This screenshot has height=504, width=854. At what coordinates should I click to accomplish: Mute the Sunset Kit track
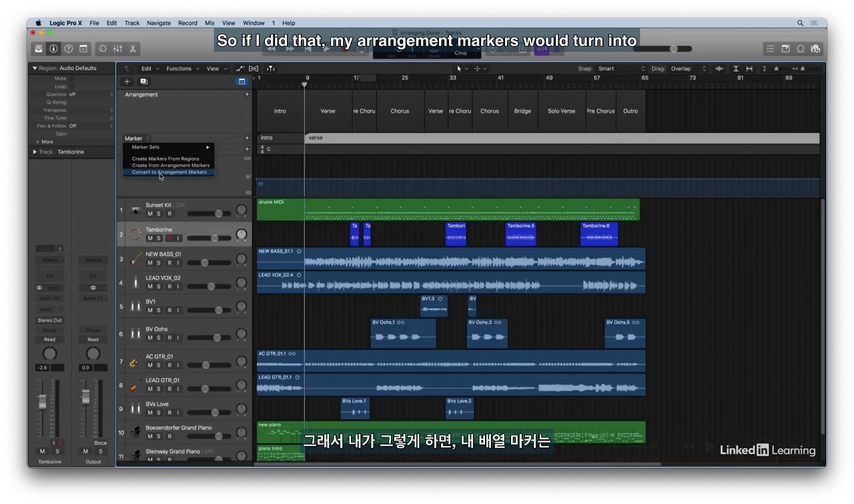point(150,214)
